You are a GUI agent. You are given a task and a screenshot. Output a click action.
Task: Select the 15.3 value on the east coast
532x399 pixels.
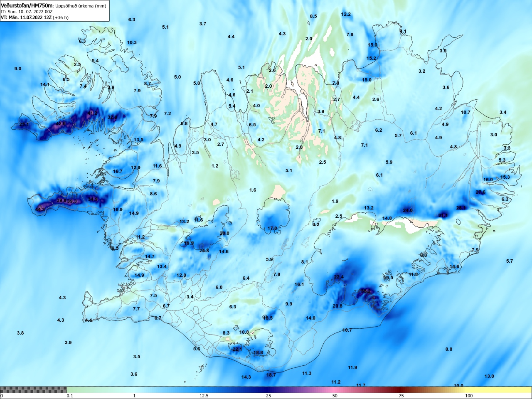click(x=505, y=177)
